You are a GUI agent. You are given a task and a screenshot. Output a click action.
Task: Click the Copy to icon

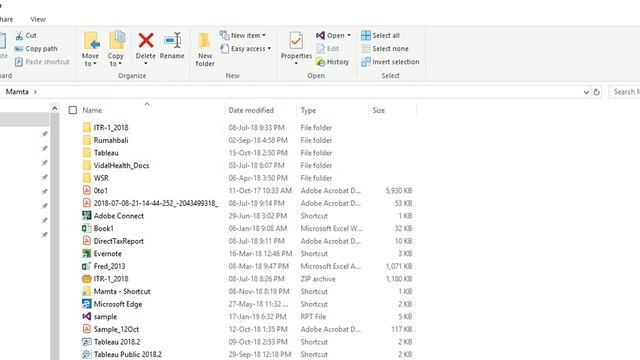pyautogui.click(x=117, y=40)
